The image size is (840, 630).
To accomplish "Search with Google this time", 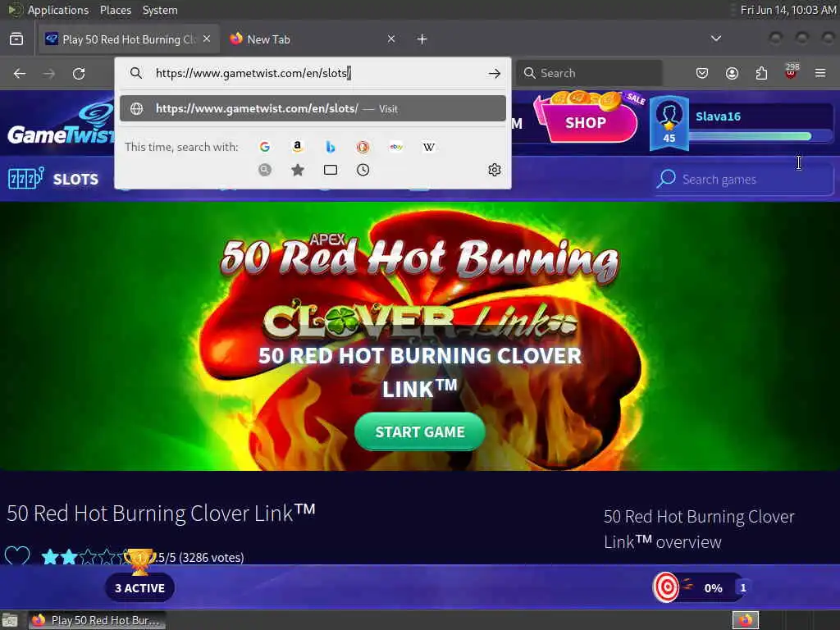I will 265,147.
